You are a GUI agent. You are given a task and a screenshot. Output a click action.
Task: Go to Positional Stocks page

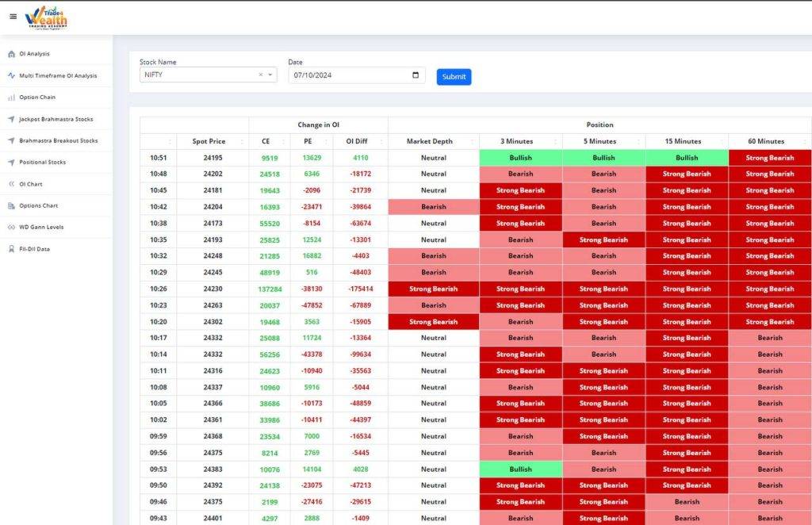click(x=43, y=163)
